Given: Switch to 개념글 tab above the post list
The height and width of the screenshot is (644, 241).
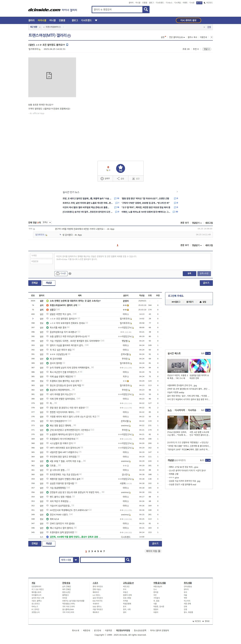Looking at the screenshot, I should tap(49, 283).
